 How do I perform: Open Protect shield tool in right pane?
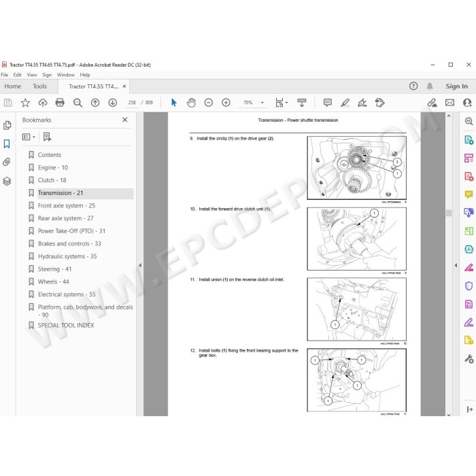click(469, 286)
